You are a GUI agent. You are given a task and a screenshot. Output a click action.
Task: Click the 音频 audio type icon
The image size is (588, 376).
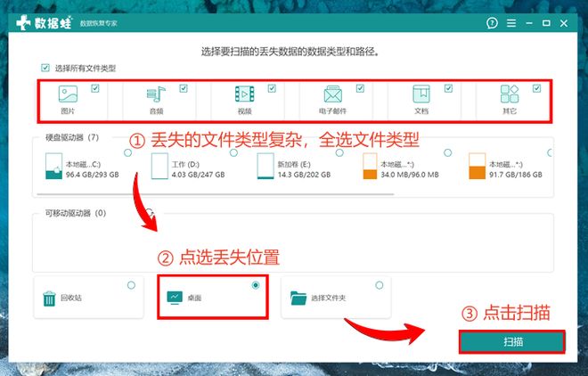(156, 94)
